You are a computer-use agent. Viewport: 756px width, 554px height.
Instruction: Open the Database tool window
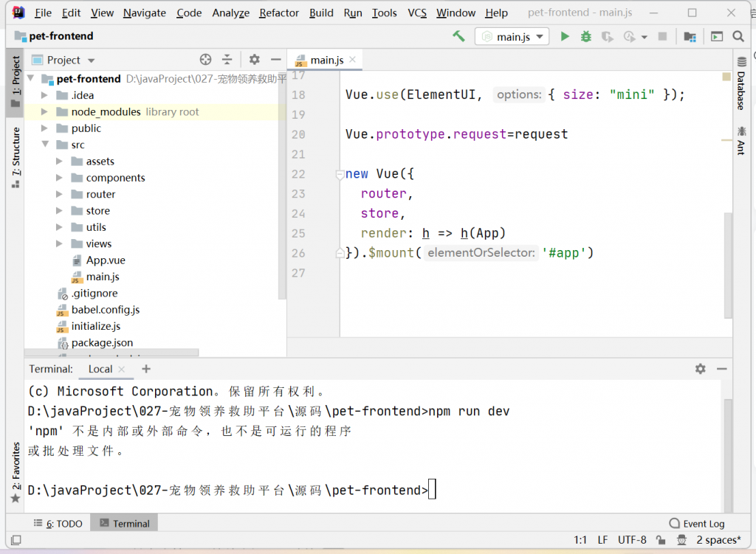point(741,84)
